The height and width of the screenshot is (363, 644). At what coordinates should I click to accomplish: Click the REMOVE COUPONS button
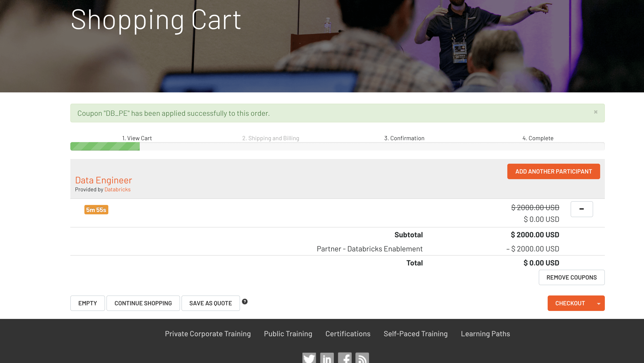pyautogui.click(x=572, y=277)
